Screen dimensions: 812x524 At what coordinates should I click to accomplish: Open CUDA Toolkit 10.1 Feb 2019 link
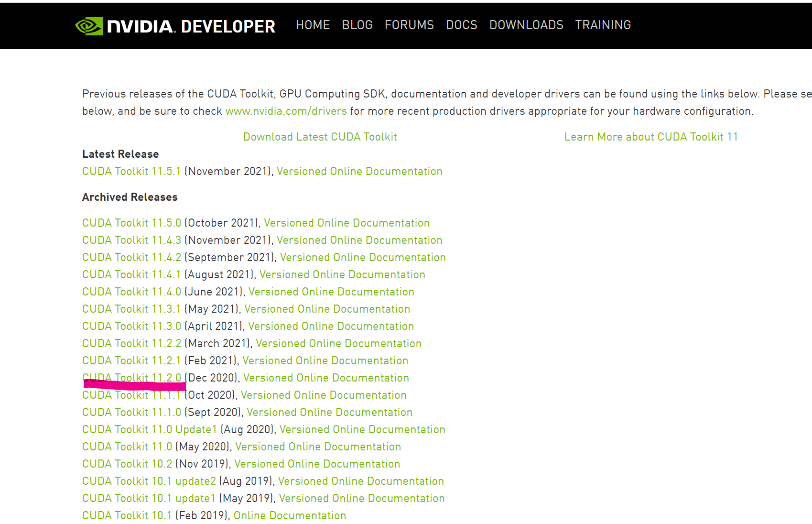click(127, 515)
